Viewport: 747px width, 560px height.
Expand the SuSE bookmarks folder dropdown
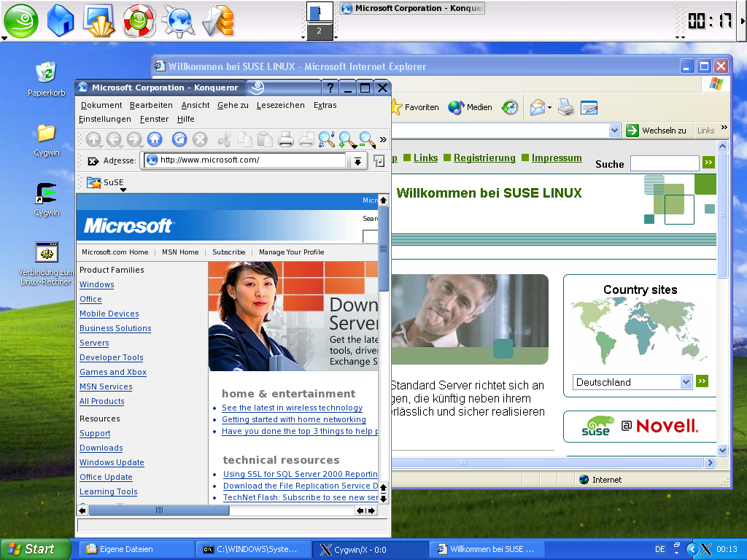coord(123,190)
